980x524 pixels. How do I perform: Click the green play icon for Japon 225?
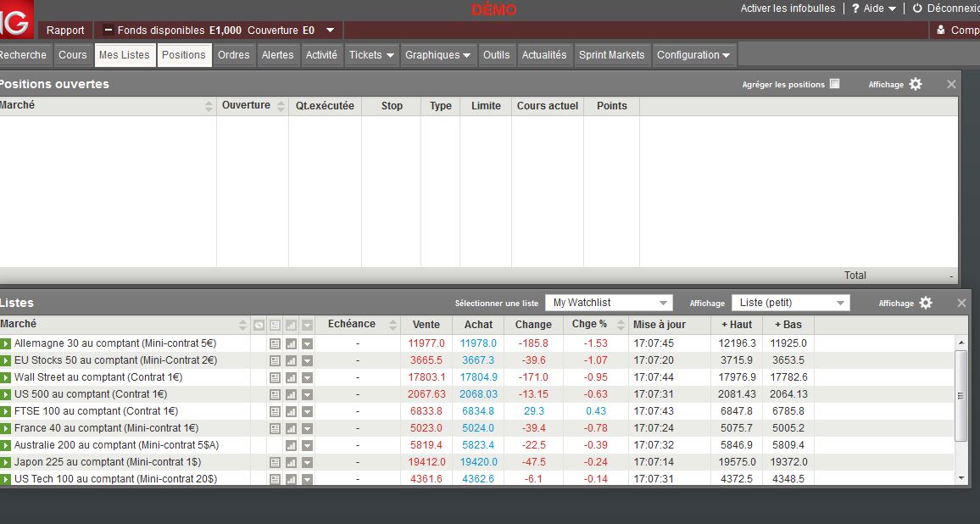click(6, 461)
